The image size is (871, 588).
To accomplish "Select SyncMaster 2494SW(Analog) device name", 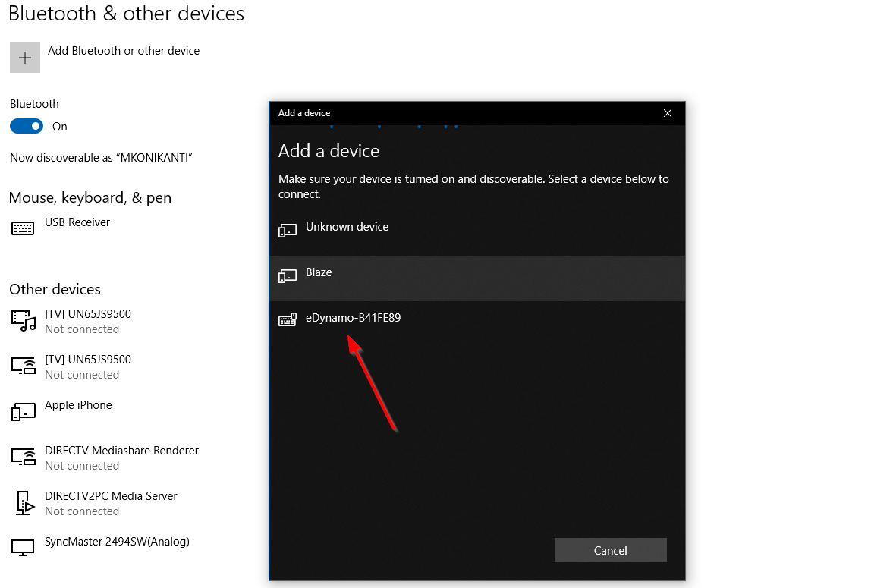I will coord(117,542).
